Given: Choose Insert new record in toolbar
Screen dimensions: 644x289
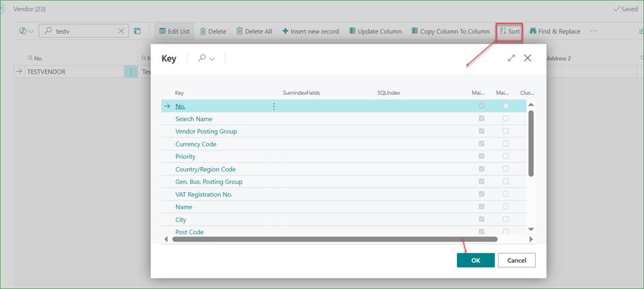Looking at the screenshot, I should [310, 31].
